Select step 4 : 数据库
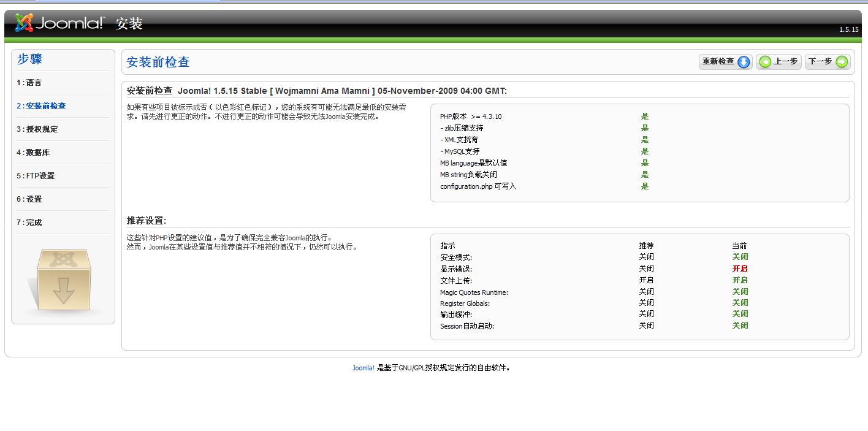The height and width of the screenshot is (431, 868). pyautogui.click(x=33, y=153)
